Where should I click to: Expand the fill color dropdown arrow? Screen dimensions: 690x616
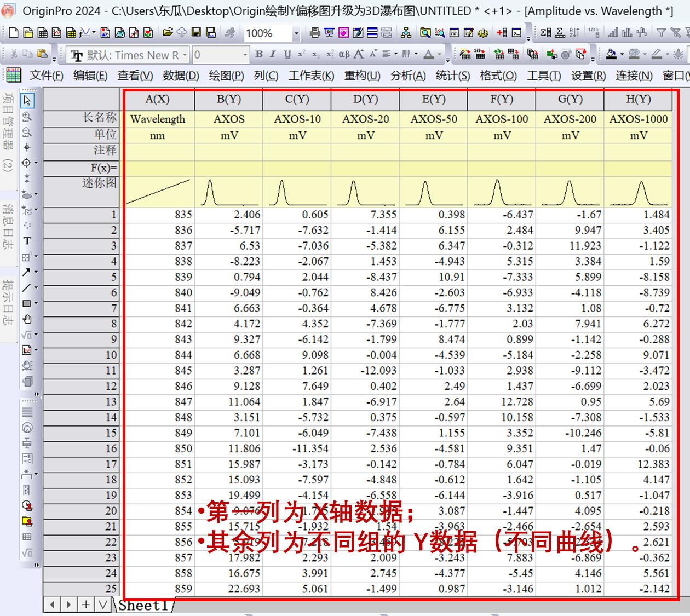(x=622, y=54)
